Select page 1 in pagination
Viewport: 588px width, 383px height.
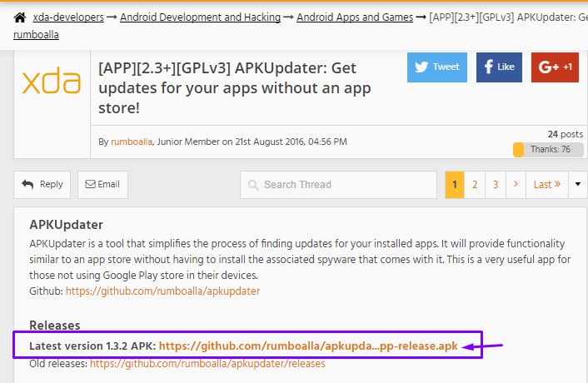pos(455,185)
